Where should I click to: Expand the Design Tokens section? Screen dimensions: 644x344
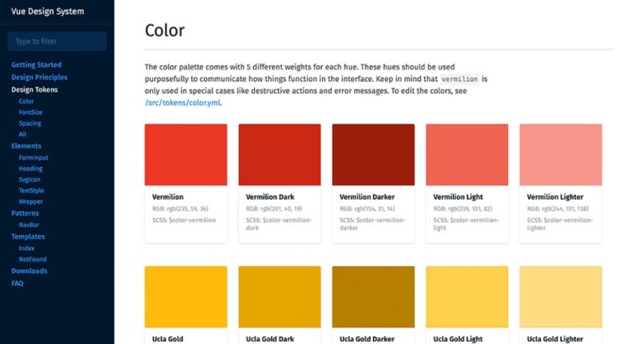[x=34, y=89]
